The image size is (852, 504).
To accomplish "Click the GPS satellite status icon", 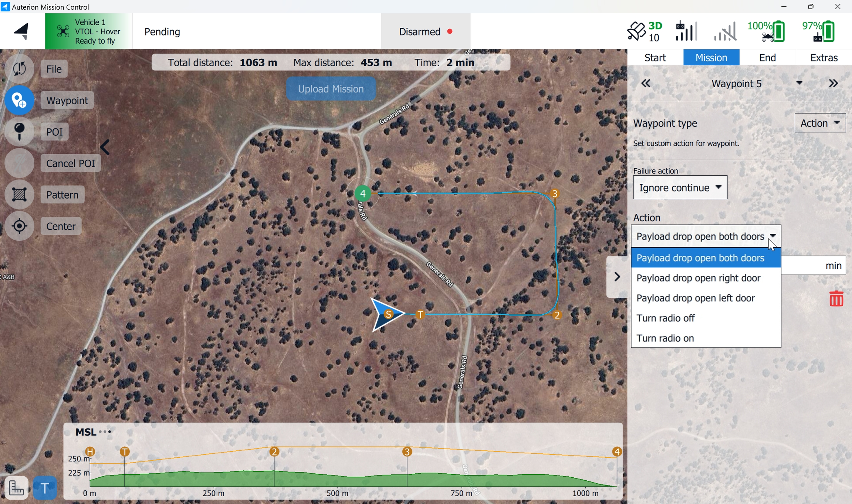I will [x=636, y=31].
